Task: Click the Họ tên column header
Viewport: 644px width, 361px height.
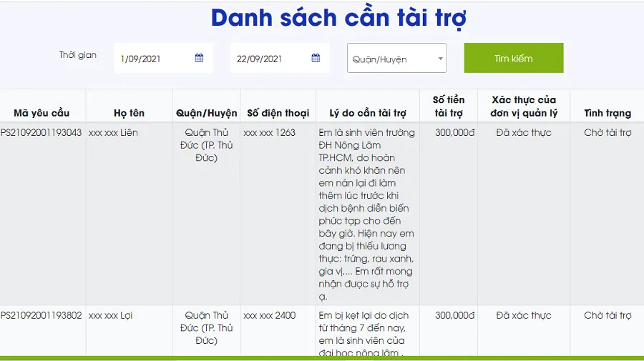Action: click(129, 113)
